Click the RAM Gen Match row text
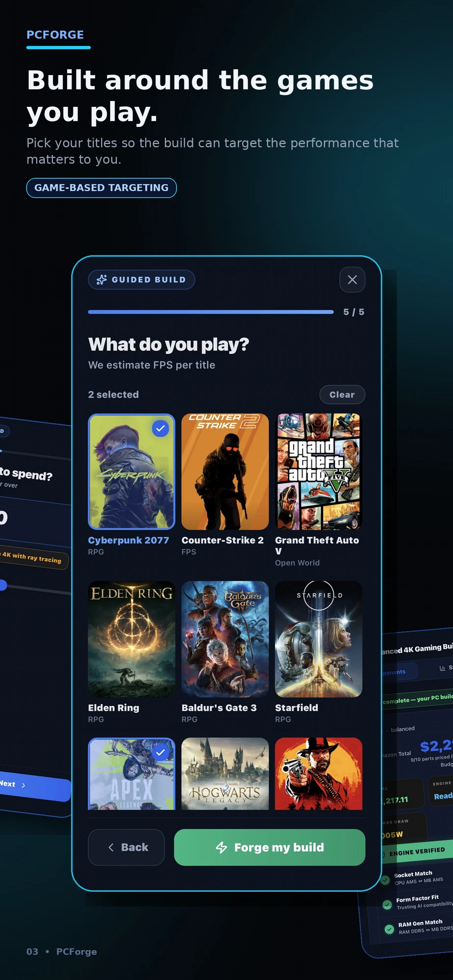 click(425, 926)
